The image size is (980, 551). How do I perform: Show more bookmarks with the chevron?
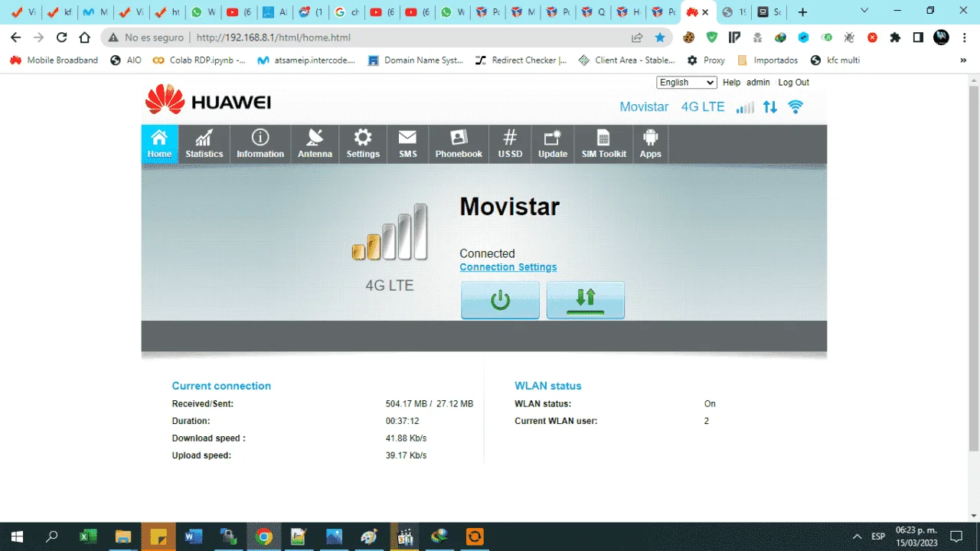coord(963,60)
